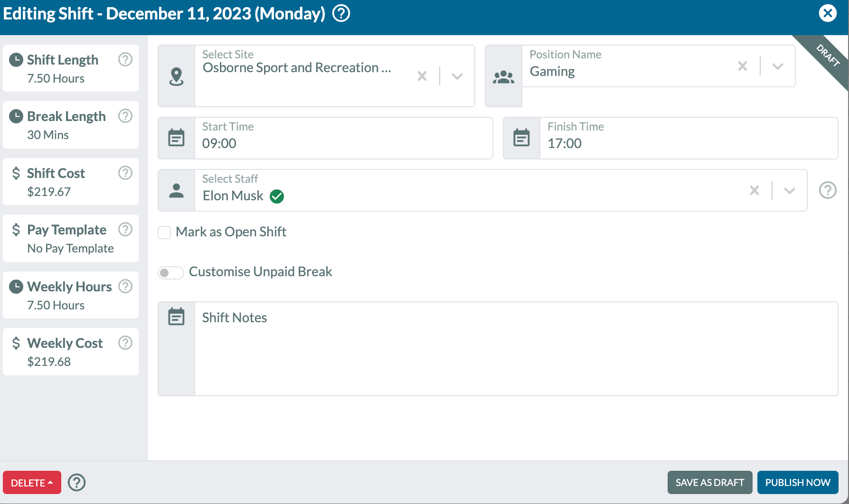This screenshot has height=504, width=849.
Task: Click the Break Length clock icon
Action: (16, 116)
